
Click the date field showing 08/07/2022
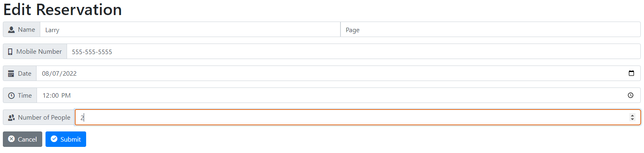coord(338,74)
